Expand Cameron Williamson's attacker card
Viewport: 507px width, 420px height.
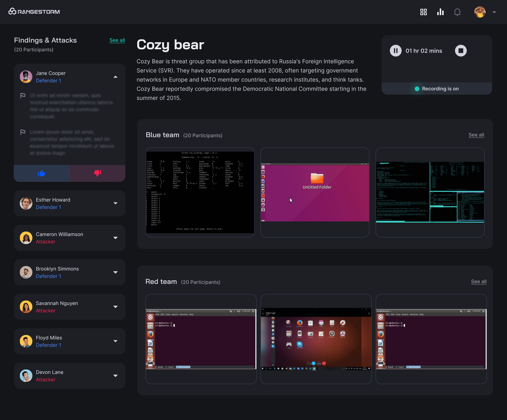click(115, 238)
